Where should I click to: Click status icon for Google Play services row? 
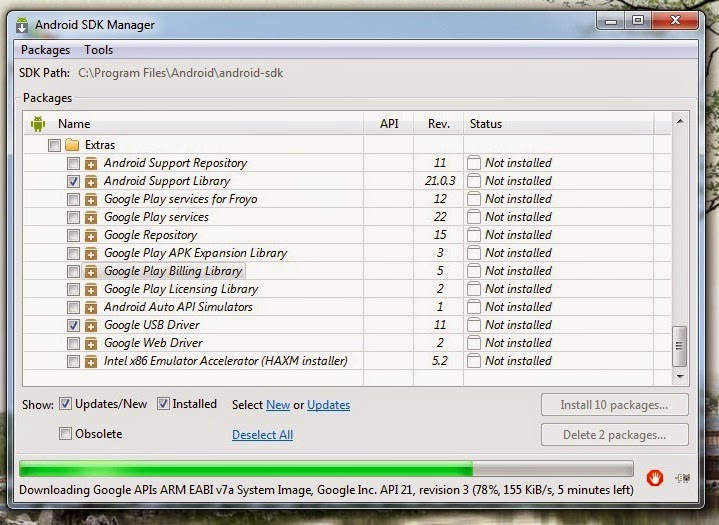[x=474, y=217]
